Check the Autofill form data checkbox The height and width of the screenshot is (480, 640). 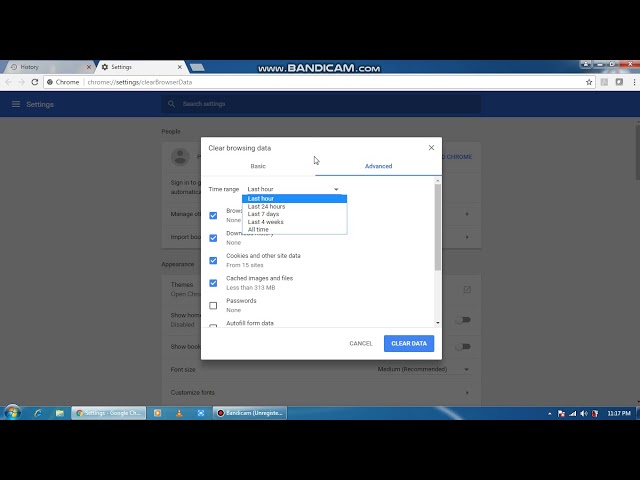(213, 326)
